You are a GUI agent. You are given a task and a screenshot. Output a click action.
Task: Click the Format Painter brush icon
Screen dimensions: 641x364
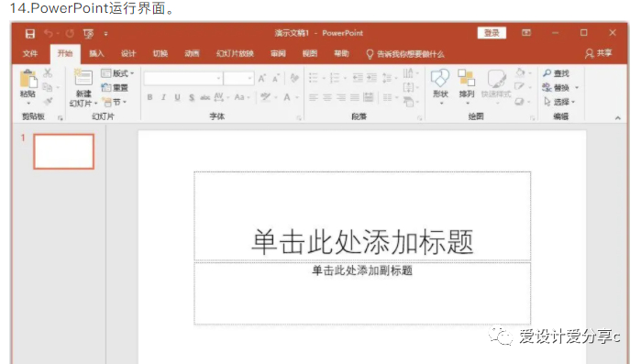pyautogui.click(x=49, y=101)
